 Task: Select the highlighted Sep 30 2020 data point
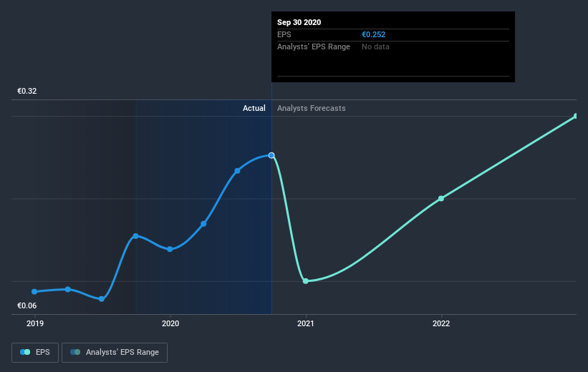[271, 155]
